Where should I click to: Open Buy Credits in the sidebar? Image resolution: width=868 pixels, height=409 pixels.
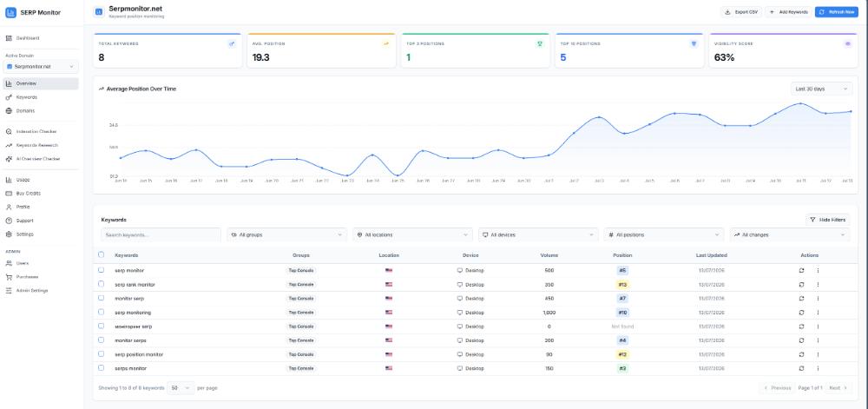pos(41,193)
